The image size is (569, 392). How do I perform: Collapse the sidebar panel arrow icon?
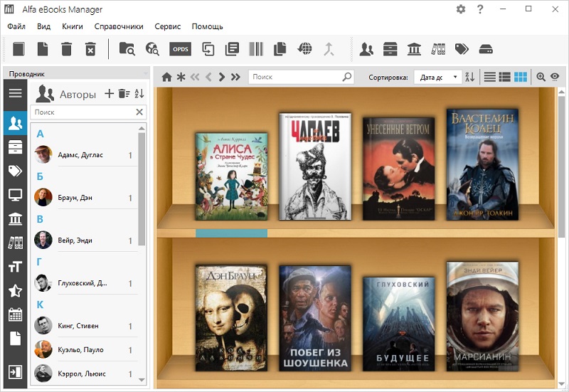(15, 372)
